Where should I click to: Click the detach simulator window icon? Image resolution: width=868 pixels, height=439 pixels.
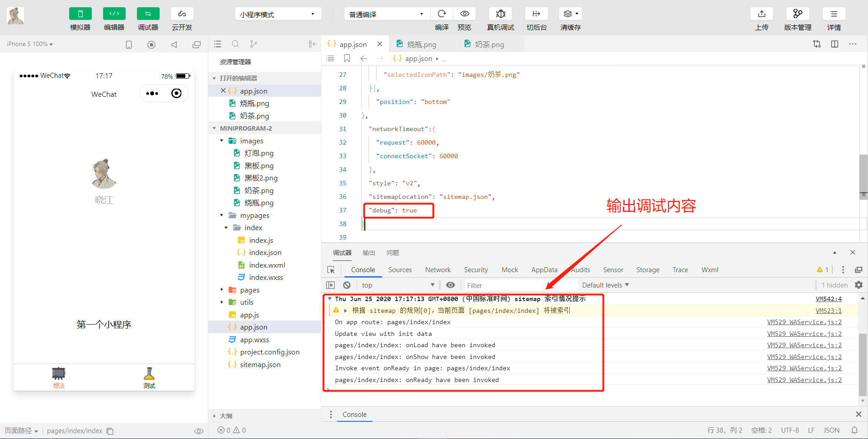click(197, 44)
